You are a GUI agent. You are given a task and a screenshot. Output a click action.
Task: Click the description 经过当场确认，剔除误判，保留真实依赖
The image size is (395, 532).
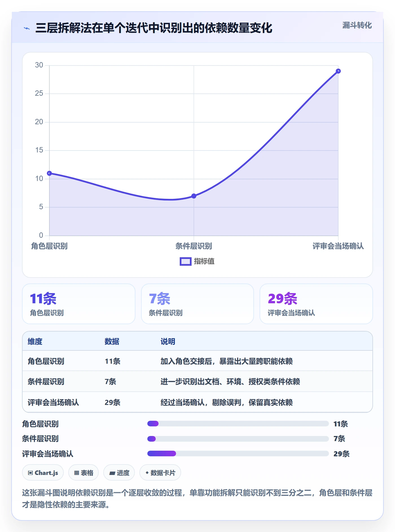point(227,402)
